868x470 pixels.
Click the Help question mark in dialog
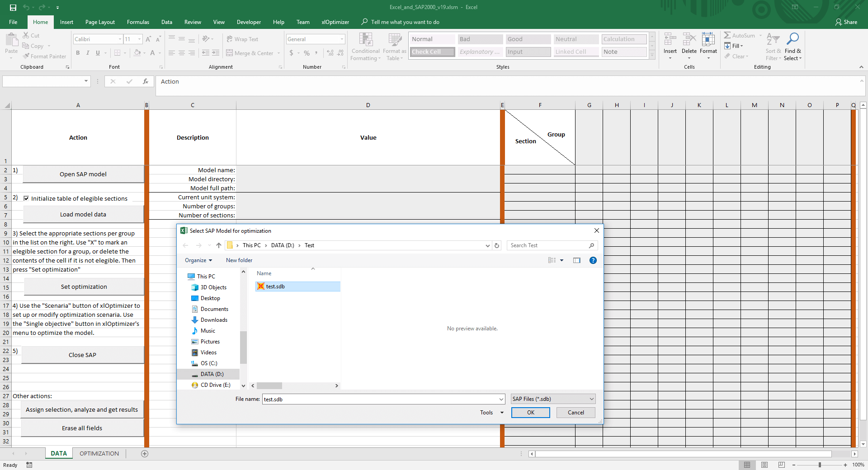593,260
